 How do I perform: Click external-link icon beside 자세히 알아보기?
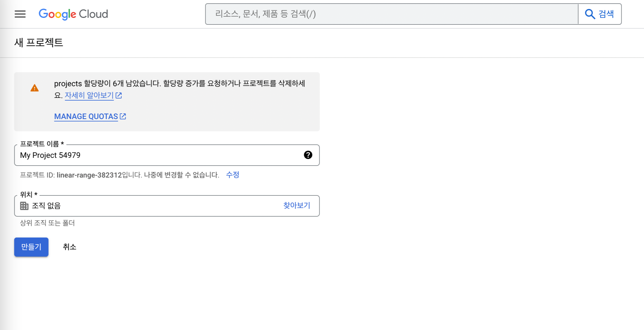tap(119, 95)
